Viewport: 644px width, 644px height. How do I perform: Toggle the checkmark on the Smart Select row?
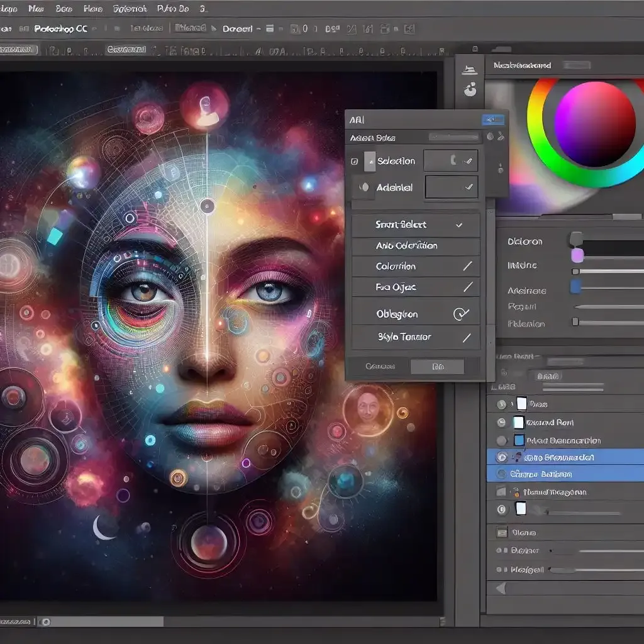[x=458, y=225]
